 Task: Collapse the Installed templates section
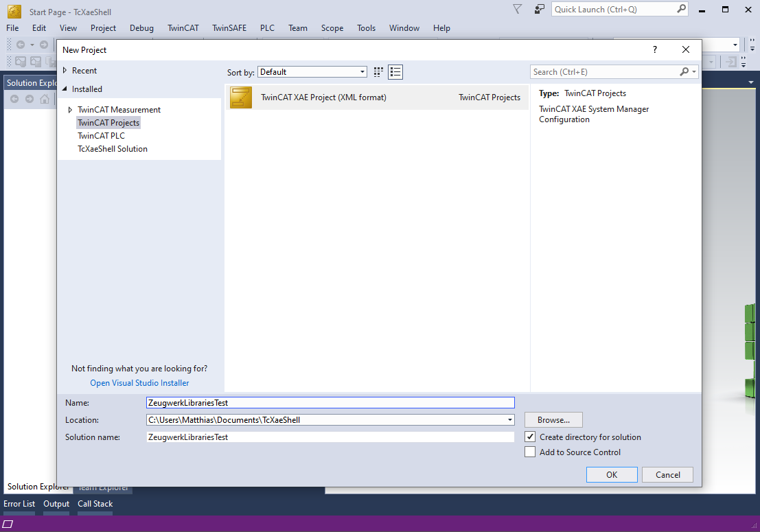(65, 89)
